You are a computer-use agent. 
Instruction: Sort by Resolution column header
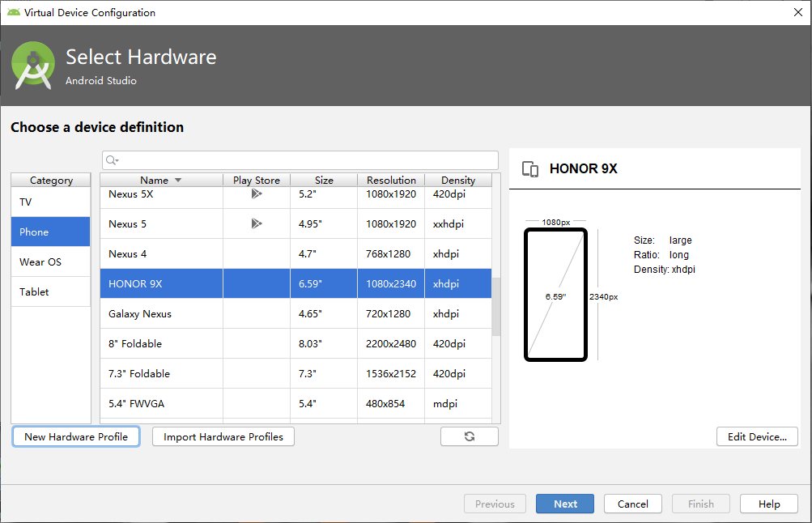(x=391, y=181)
